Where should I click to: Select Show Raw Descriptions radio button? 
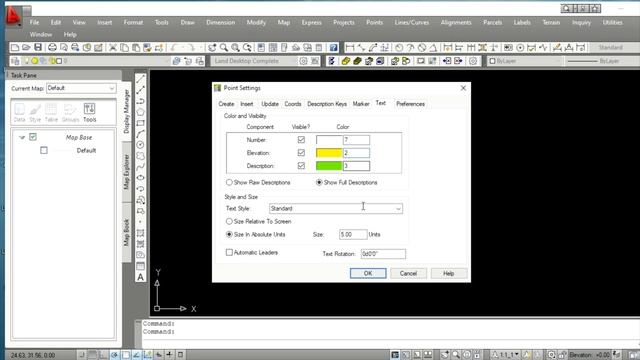coord(229,182)
